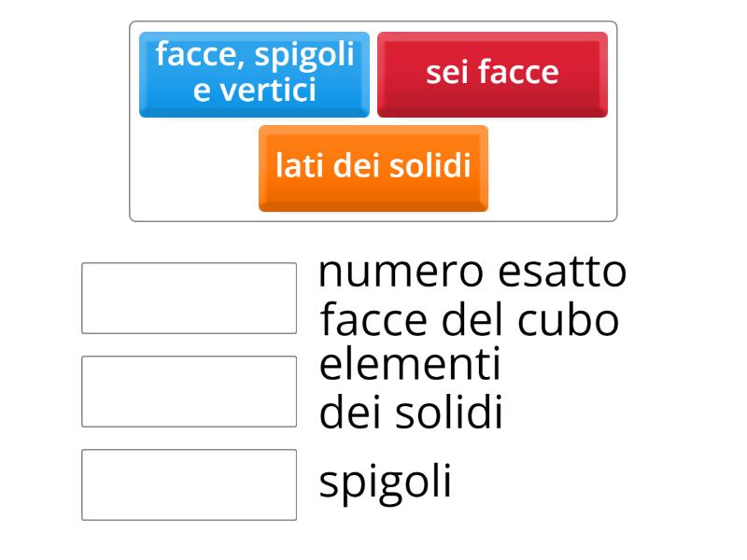Click the empty box beside "elementi dei solidi"
747x560 pixels.
189,389
